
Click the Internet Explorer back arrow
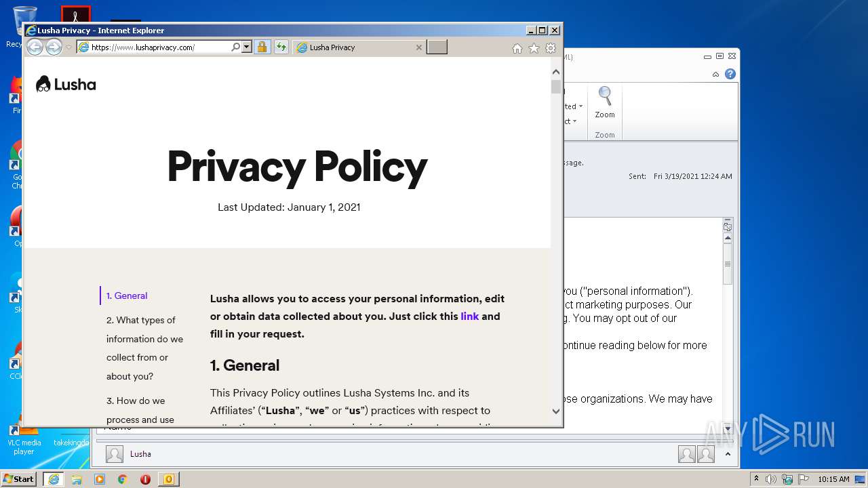pos(35,47)
